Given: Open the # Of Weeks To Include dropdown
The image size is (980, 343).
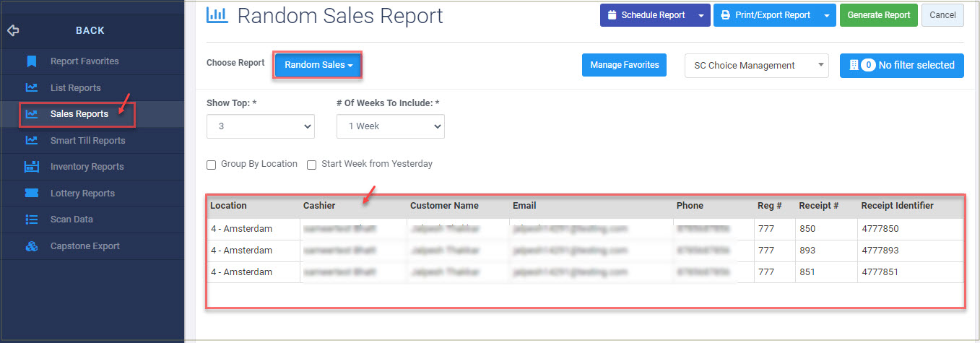Looking at the screenshot, I should pos(390,126).
